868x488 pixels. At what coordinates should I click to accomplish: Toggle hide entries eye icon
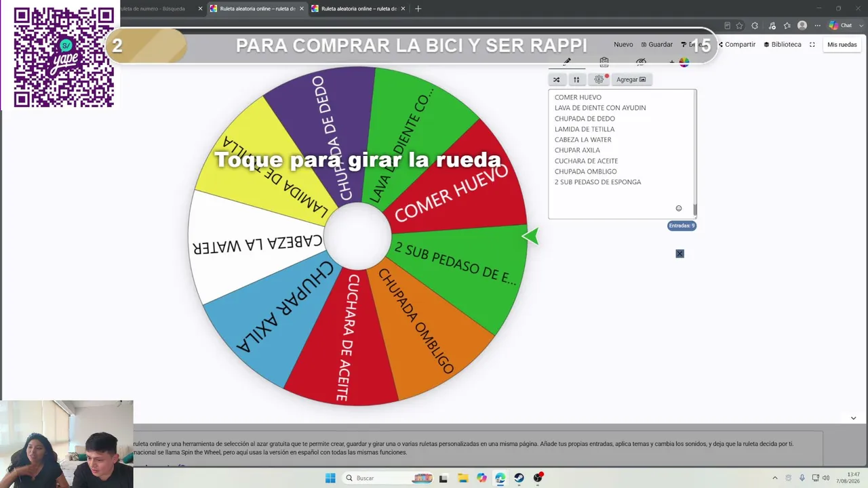tap(641, 62)
